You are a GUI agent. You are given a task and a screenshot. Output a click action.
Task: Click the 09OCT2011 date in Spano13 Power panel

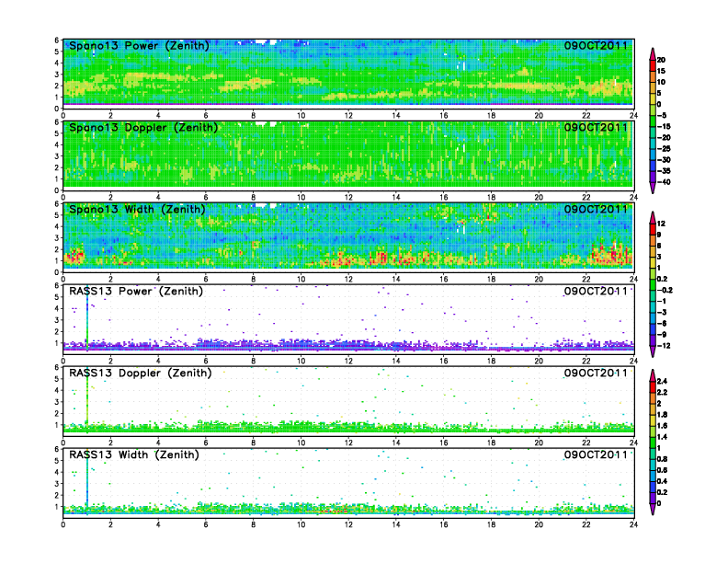click(596, 46)
